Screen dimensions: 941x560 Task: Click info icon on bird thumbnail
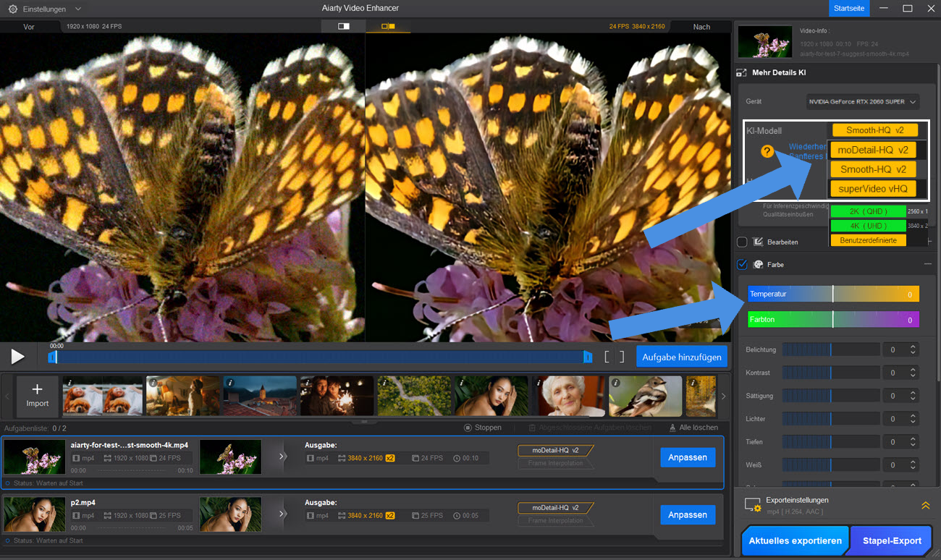pos(615,383)
